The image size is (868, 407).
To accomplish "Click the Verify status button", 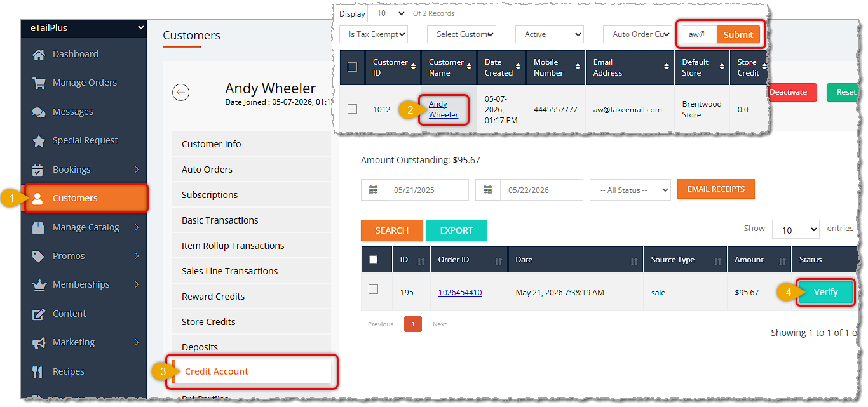I will click(x=825, y=293).
